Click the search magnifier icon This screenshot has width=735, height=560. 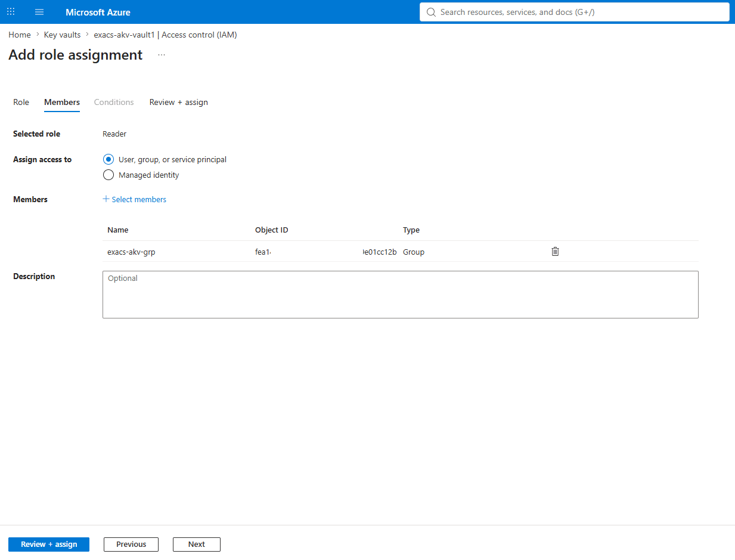[x=431, y=12]
